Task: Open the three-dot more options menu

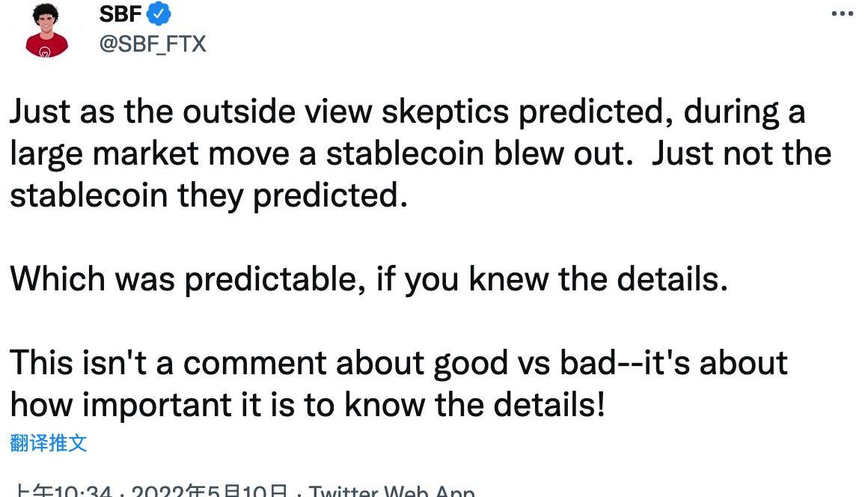Action: coord(842,13)
